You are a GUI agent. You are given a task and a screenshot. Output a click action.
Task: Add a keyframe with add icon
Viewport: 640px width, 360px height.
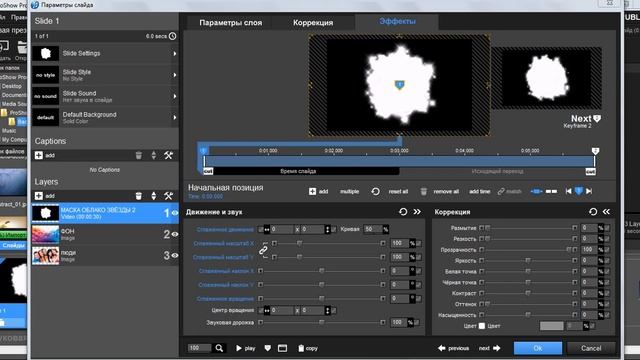coord(312,191)
